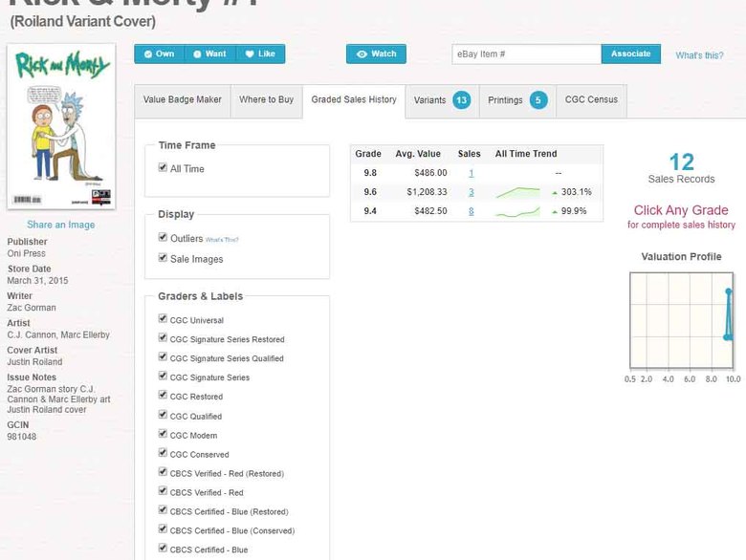Viewport: 746px width, 560px height.
Task: Click the writer name Zac Gorman
Action: [32, 308]
